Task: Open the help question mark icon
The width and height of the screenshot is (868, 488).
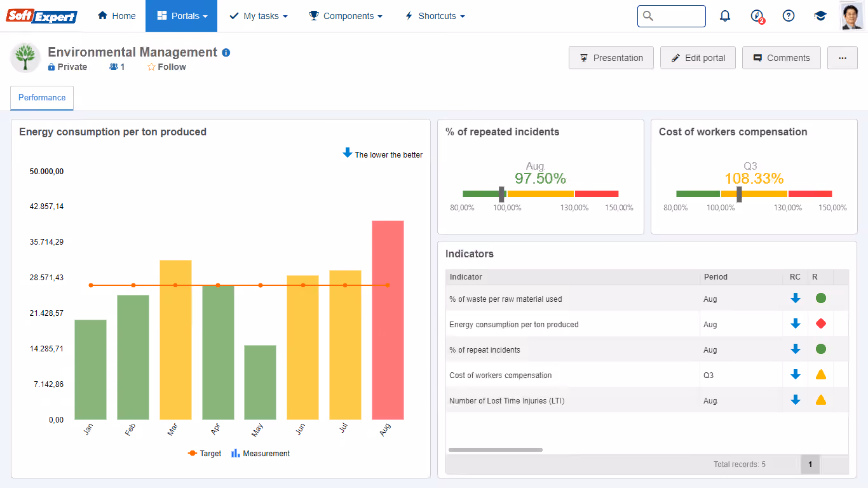Action: (x=789, y=16)
